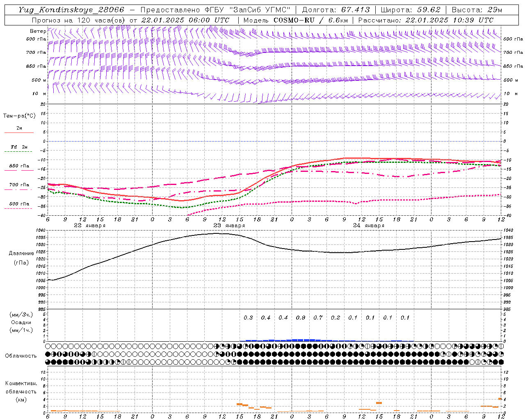Click the "0.2" precipitation amount
Screen dimensions: 525x420
(335, 317)
